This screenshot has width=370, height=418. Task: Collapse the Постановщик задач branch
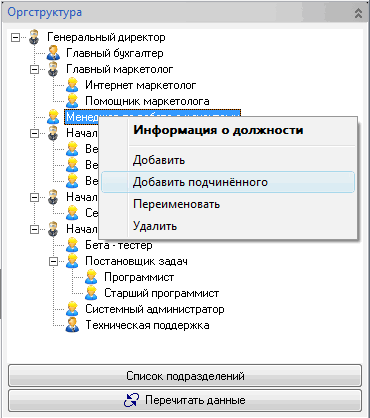tap(53, 261)
